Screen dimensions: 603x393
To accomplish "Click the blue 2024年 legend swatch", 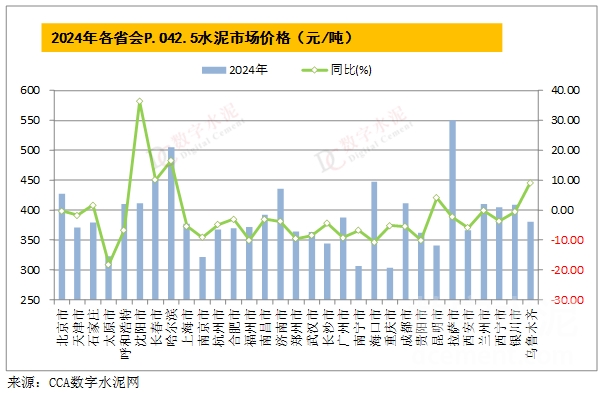I will click(x=214, y=70).
